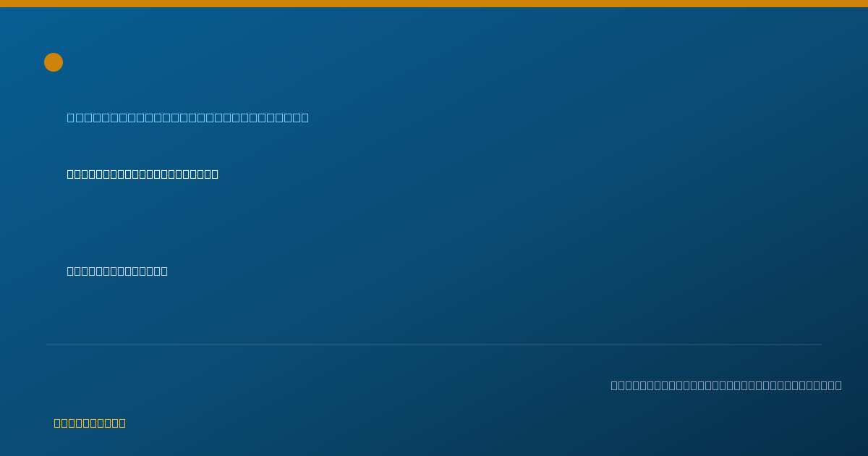
Task: Click the gray footer text at the bottom right
Action: click(726, 385)
